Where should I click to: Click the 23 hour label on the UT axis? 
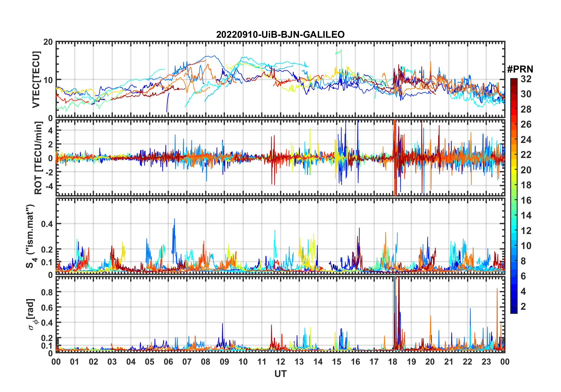(x=486, y=362)
